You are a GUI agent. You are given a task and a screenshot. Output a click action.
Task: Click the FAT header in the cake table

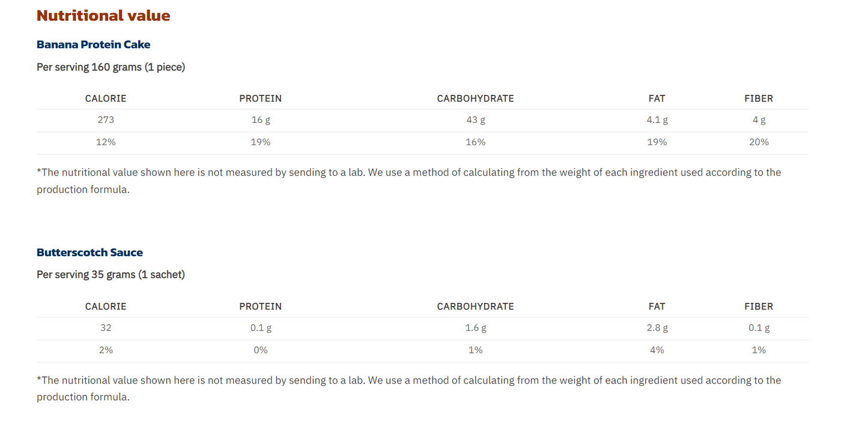click(x=657, y=98)
